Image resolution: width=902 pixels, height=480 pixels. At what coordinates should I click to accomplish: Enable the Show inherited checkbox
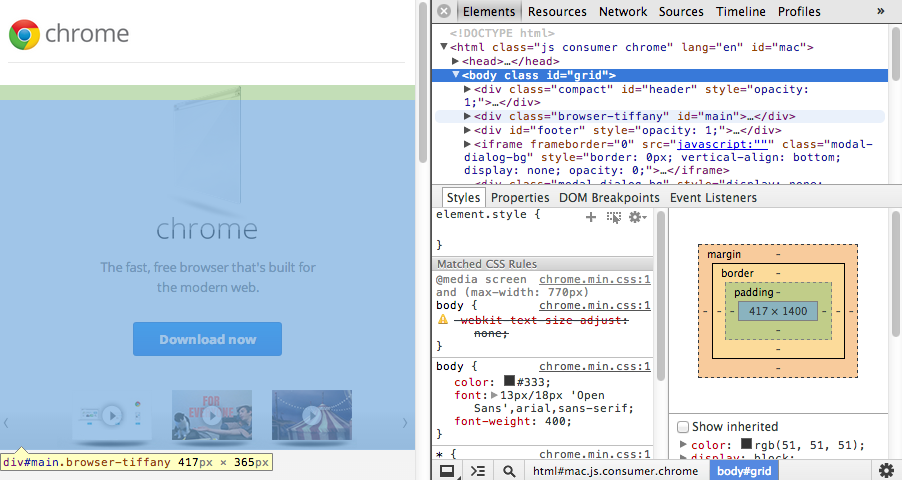tap(684, 427)
